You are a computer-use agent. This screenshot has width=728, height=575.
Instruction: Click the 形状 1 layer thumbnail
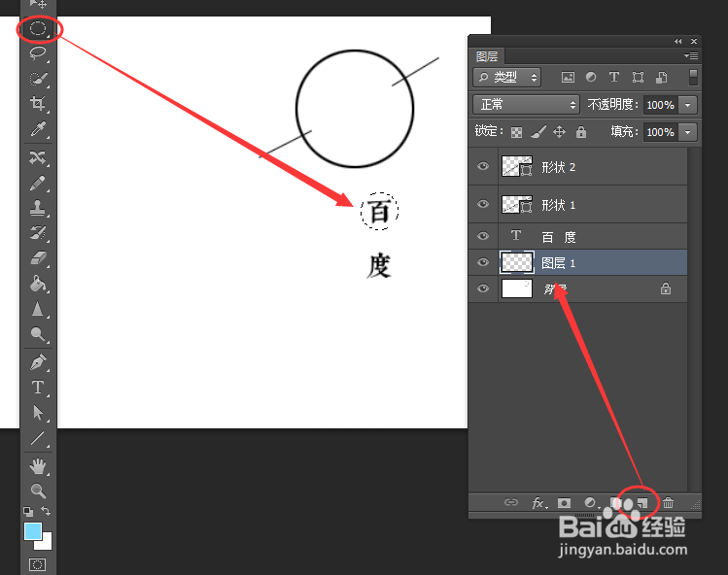pyautogui.click(x=517, y=204)
